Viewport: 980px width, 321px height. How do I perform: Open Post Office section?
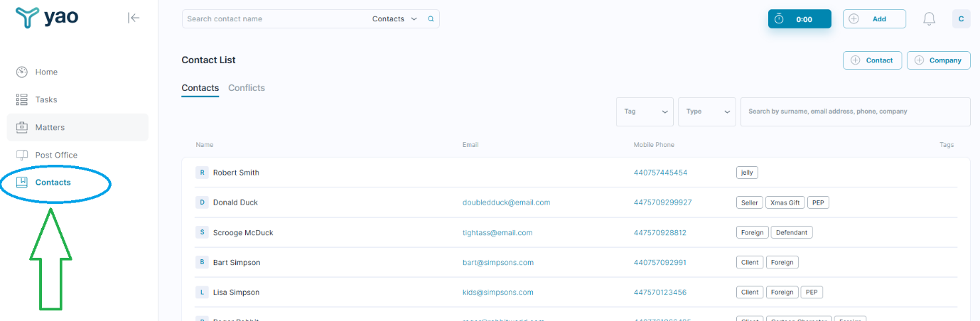point(56,155)
